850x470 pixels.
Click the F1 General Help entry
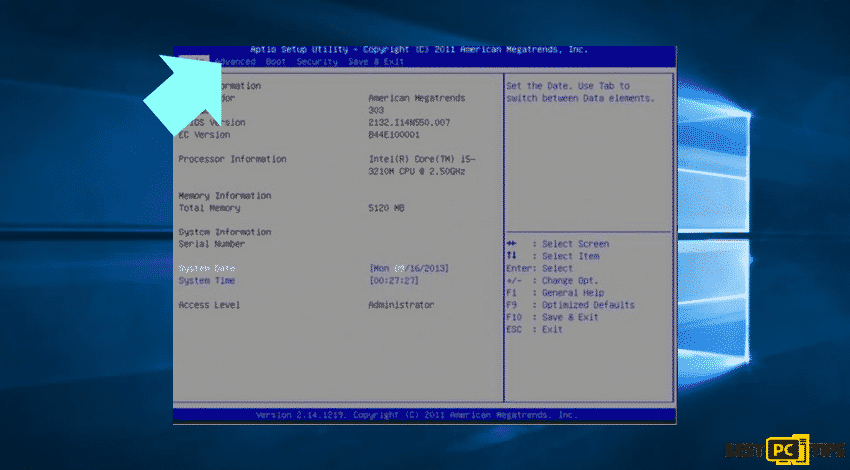(x=556, y=293)
